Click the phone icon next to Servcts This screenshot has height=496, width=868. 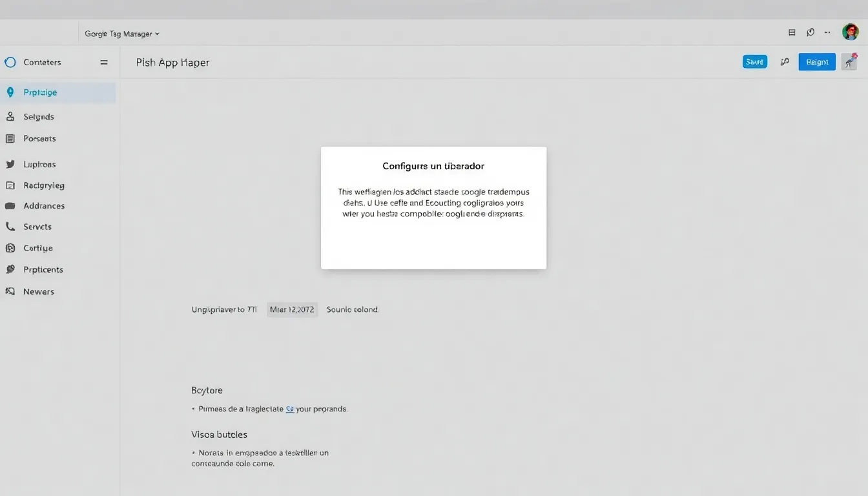(10, 227)
